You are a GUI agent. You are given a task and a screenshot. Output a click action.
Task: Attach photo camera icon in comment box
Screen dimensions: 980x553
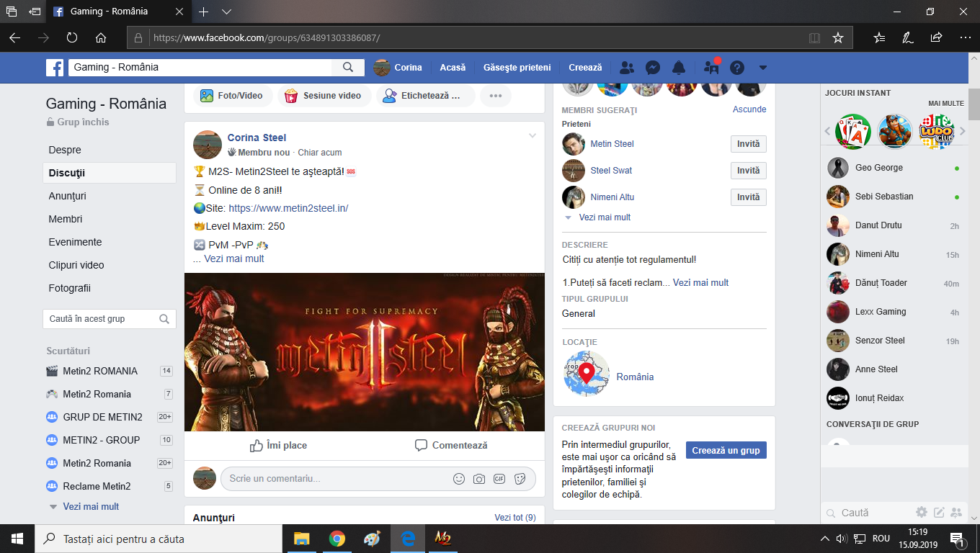pyautogui.click(x=478, y=479)
